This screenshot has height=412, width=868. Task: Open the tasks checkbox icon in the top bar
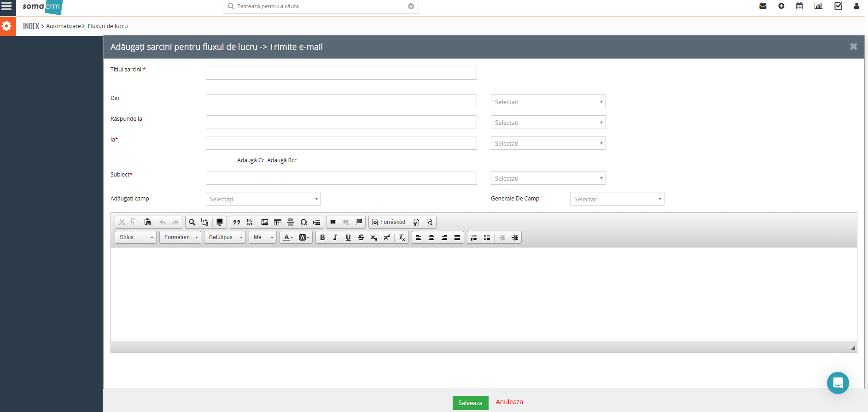point(838,6)
